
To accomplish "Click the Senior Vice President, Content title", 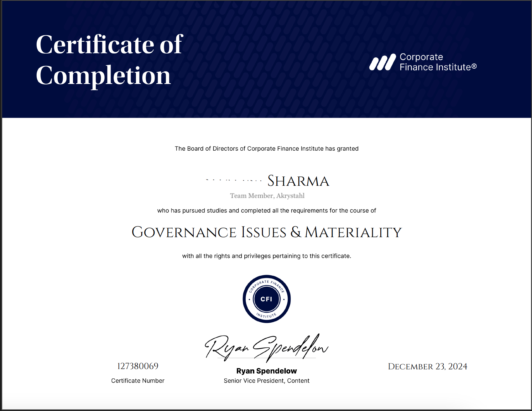I will coord(266,381).
